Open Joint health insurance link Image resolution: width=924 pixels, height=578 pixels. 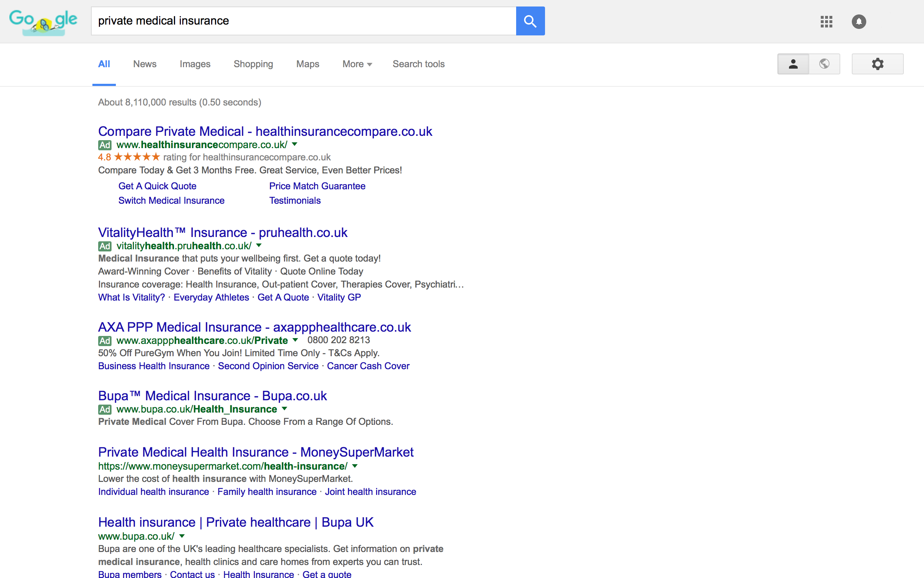(x=370, y=492)
